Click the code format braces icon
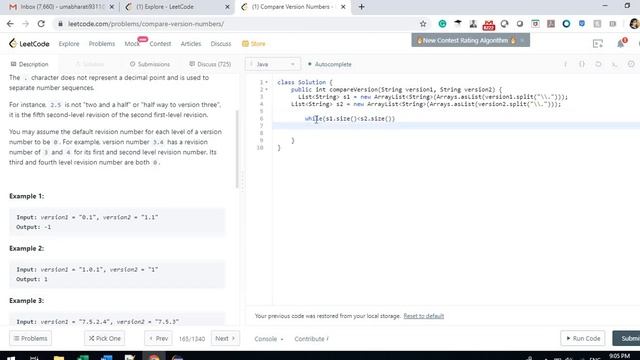This screenshot has width=640, height=360. pyautogui.click(x=582, y=64)
